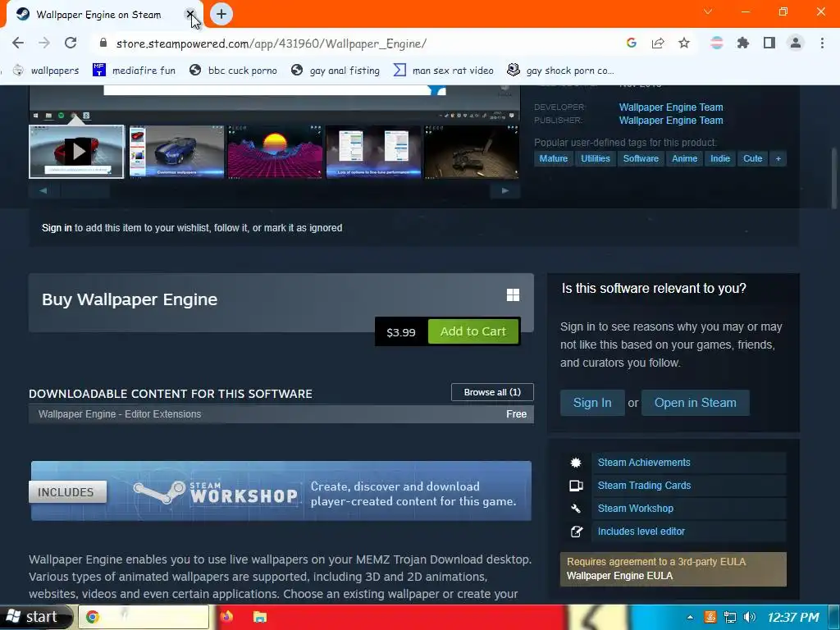Click the Steam Workshop includes banner

coord(281,491)
